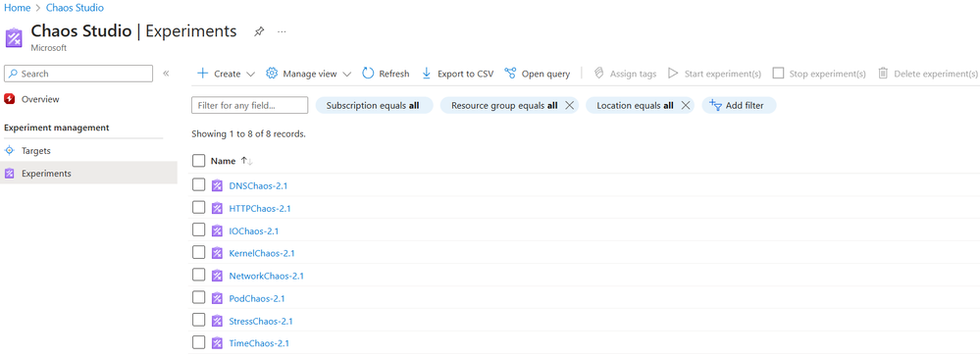Viewport: 980px width, 357px height.
Task: Remove the Resource group filter
Action: (x=569, y=105)
